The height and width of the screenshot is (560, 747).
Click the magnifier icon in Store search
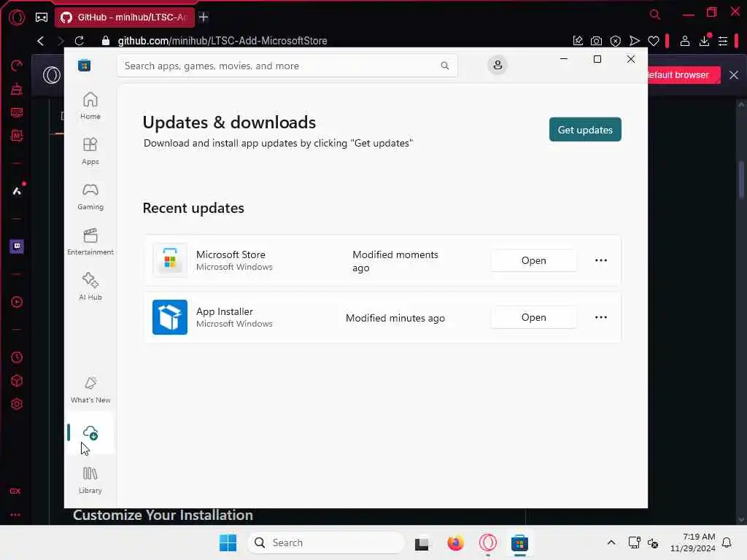click(x=444, y=66)
